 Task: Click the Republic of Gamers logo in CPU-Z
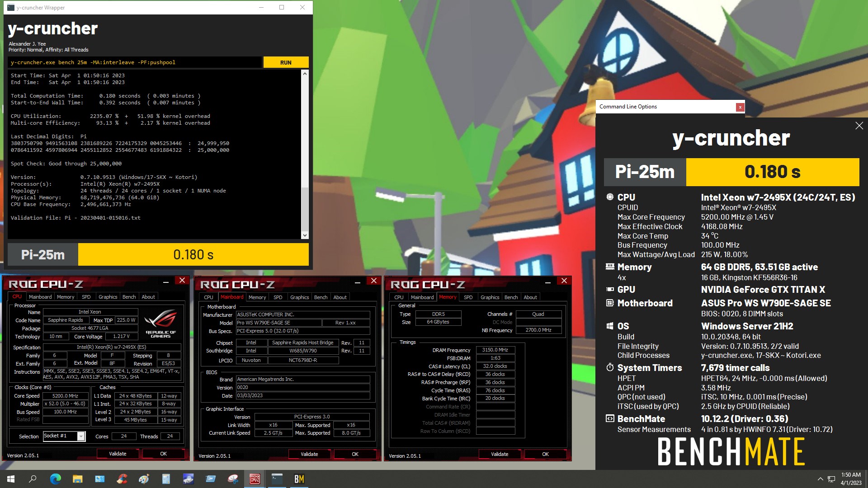pyautogui.click(x=161, y=323)
